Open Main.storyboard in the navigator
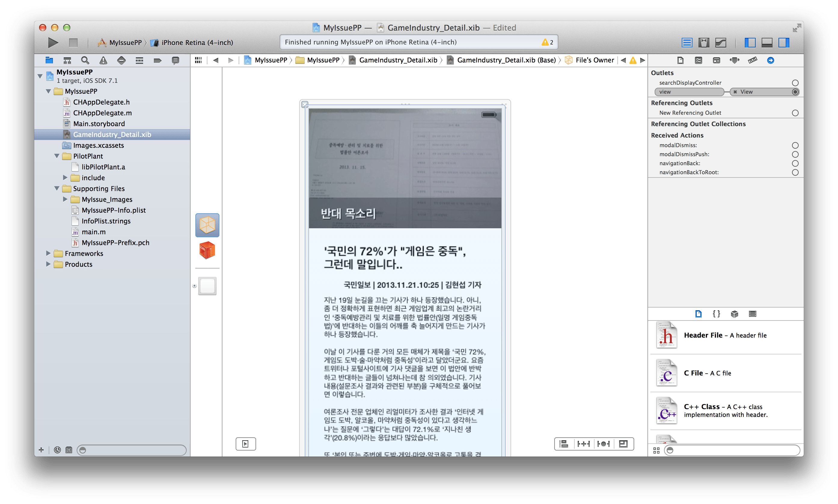Viewport: 838px width, 504px height. click(99, 124)
